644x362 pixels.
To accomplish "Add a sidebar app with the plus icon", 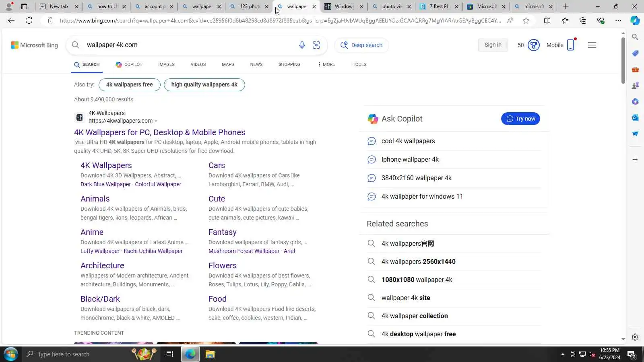I will 635,160.
